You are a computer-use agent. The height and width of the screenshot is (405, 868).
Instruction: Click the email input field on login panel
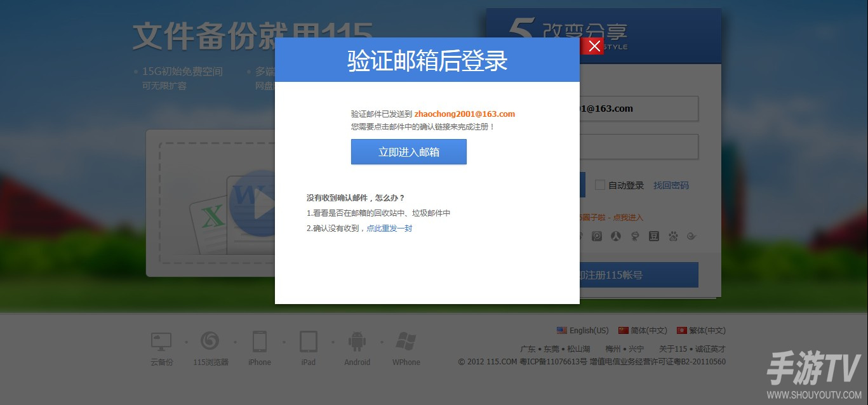pos(639,109)
